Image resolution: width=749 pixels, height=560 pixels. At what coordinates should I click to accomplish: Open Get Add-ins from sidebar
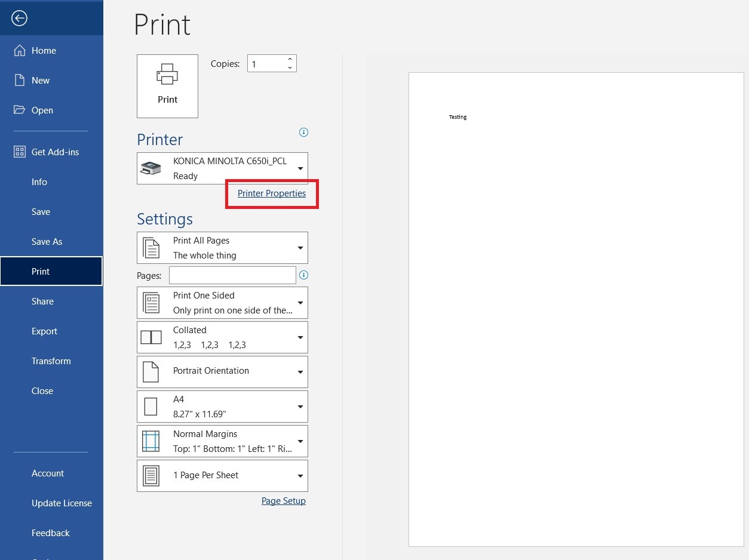[x=55, y=152]
